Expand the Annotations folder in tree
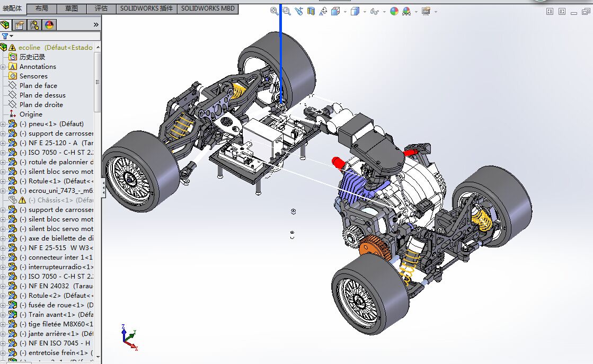This screenshot has width=593, height=364. pos(3,67)
